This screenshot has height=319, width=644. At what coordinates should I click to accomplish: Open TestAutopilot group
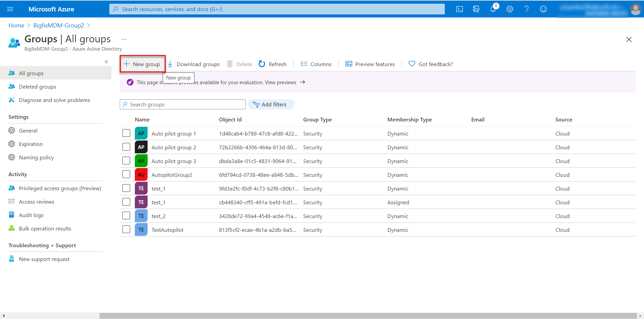click(x=167, y=230)
